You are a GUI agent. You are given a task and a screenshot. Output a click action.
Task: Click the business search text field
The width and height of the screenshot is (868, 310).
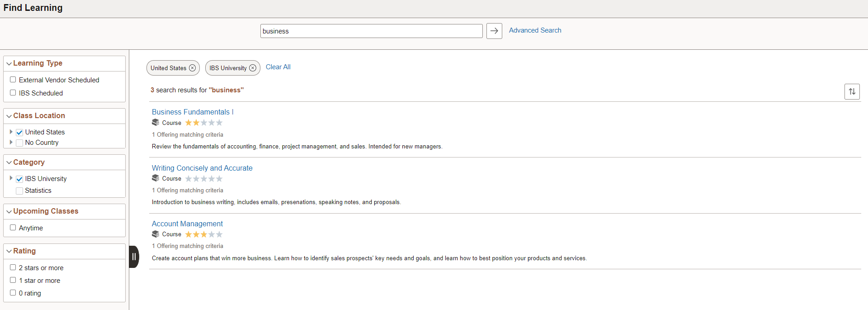click(371, 31)
